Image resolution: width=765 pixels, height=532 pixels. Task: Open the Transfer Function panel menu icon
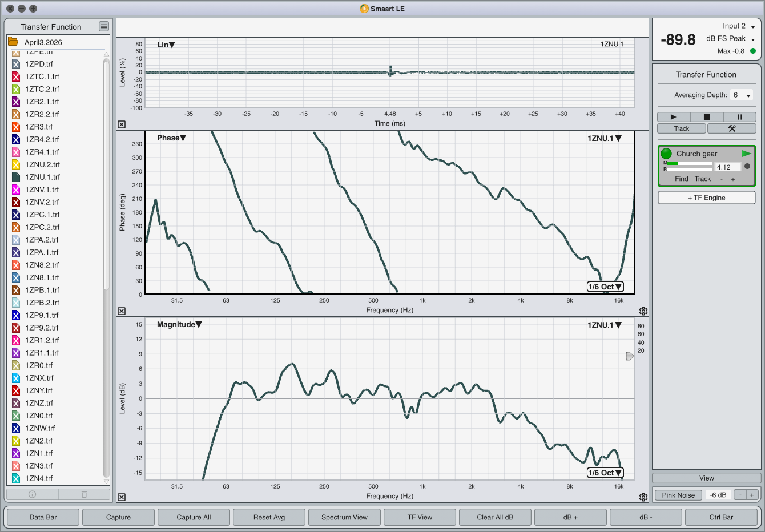pyautogui.click(x=103, y=26)
